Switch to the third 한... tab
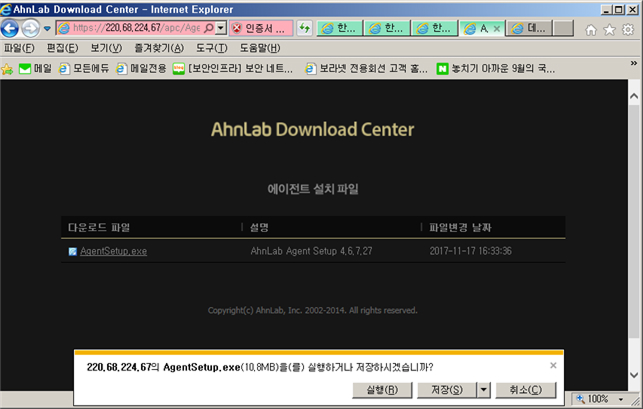The image size is (643, 409). click(434, 28)
